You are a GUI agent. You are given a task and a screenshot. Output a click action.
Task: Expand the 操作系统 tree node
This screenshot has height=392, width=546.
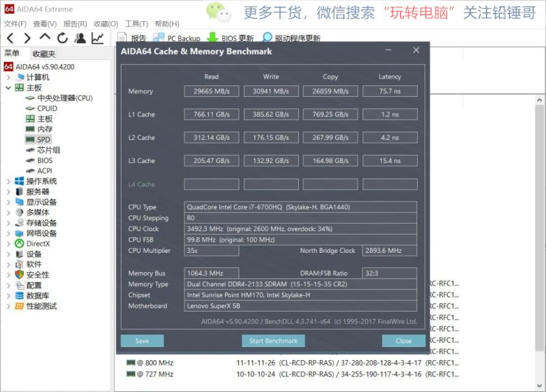(x=9, y=181)
